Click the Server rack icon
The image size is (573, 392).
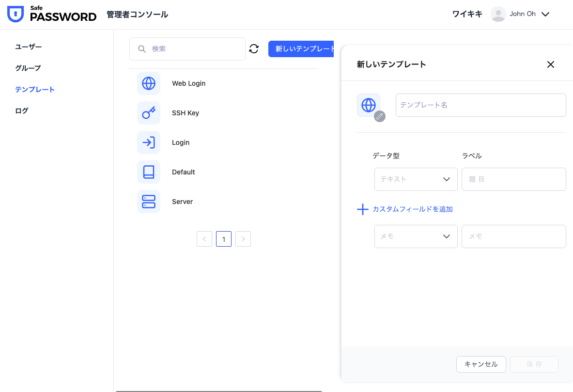click(x=149, y=202)
